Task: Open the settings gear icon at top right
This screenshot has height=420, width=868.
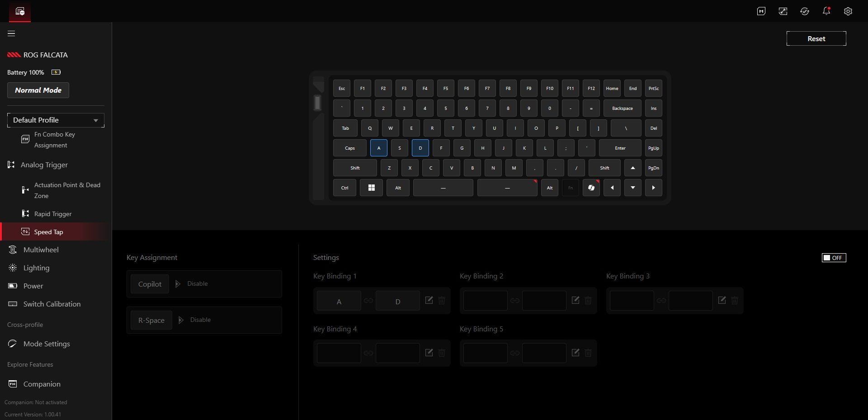Action: (848, 11)
